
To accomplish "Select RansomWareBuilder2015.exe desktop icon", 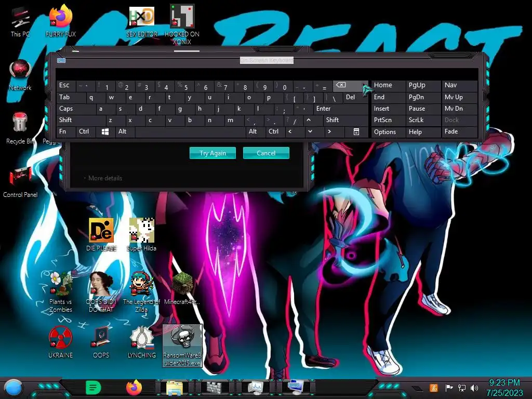I will [182, 345].
